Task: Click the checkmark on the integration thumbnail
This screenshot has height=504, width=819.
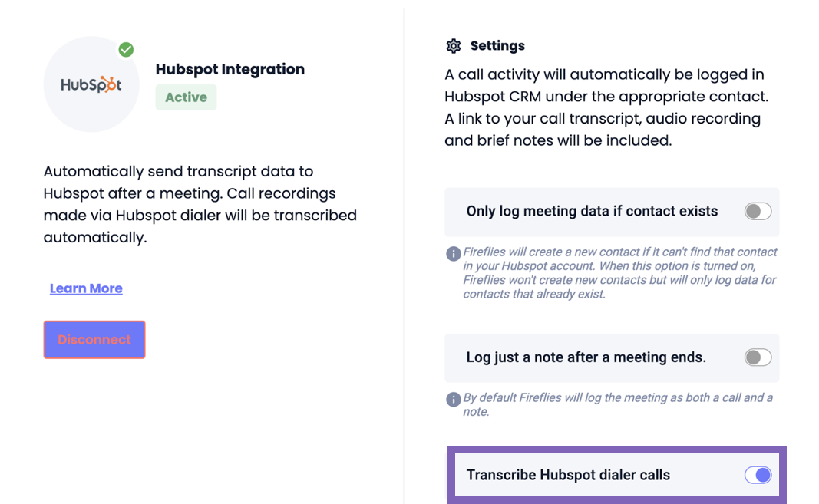Action: coord(125,49)
